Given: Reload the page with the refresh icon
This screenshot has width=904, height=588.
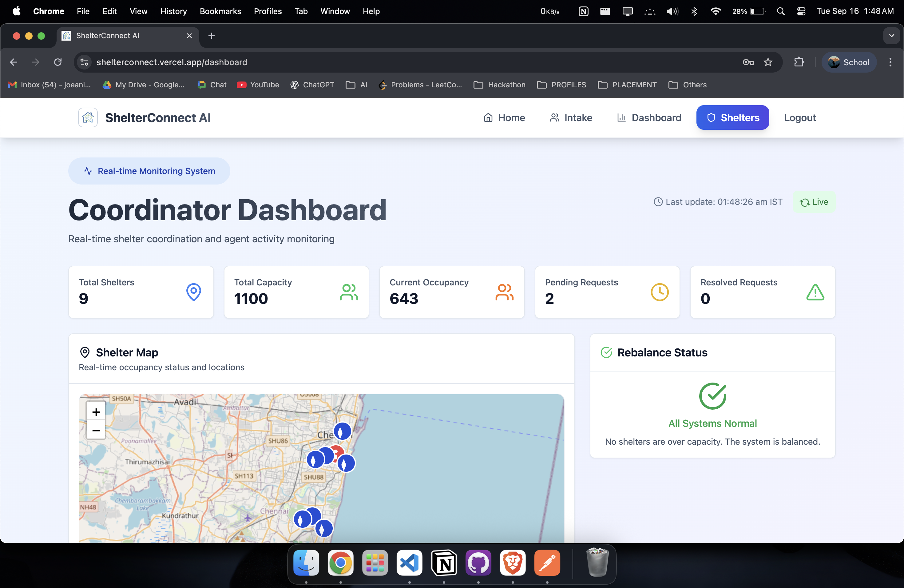Looking at the screenshot, I should tap(58, 62).
